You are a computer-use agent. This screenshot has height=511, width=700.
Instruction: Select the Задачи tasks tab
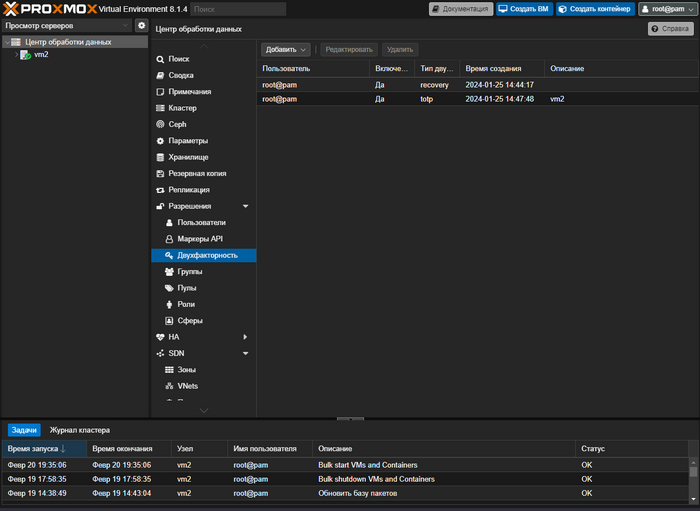(24, 430)
